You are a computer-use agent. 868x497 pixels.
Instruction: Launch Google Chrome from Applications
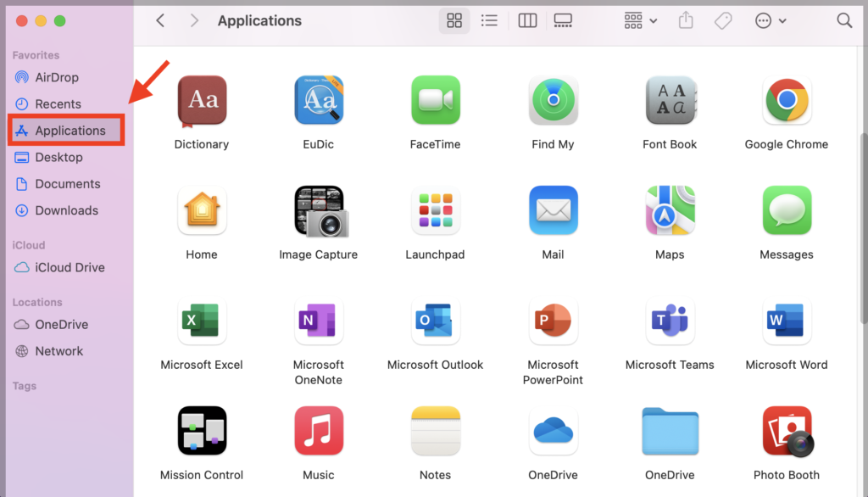[x=787, y=100]
